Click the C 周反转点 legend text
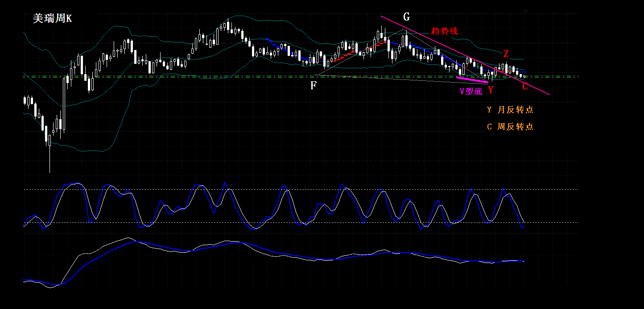 click(510, 126)
